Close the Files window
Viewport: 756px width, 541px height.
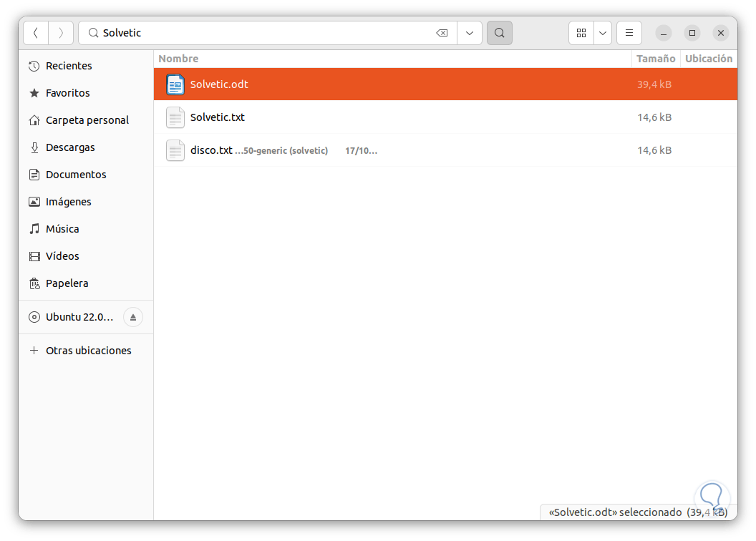(721, 33)
